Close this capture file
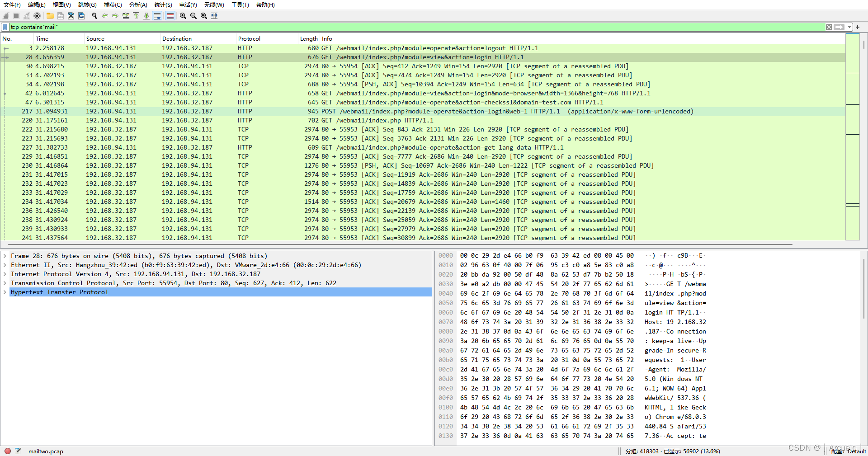Image resolution: width=868 pixels, height=456 pixels. click(x=71, y=16)
